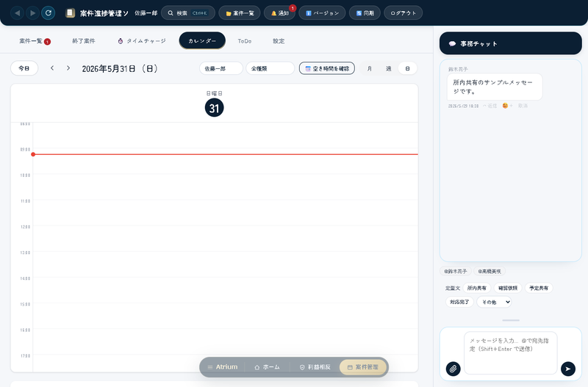Go back with the left arrow navigation icon
The height and width of the screenshot is (387, 588).
click(17, 13)
